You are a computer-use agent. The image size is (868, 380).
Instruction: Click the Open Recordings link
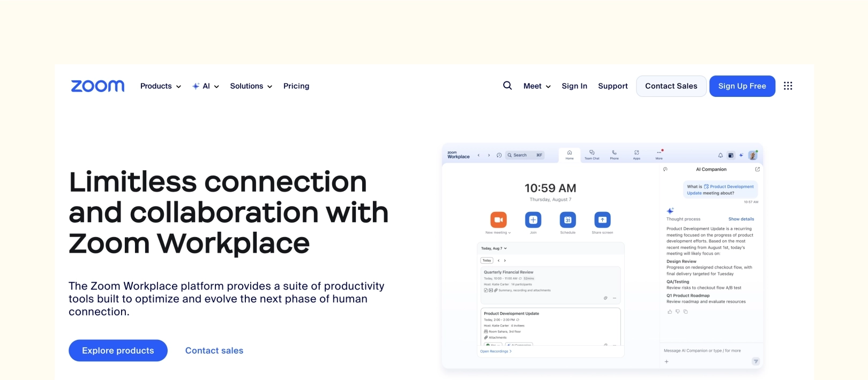(496, 352)
